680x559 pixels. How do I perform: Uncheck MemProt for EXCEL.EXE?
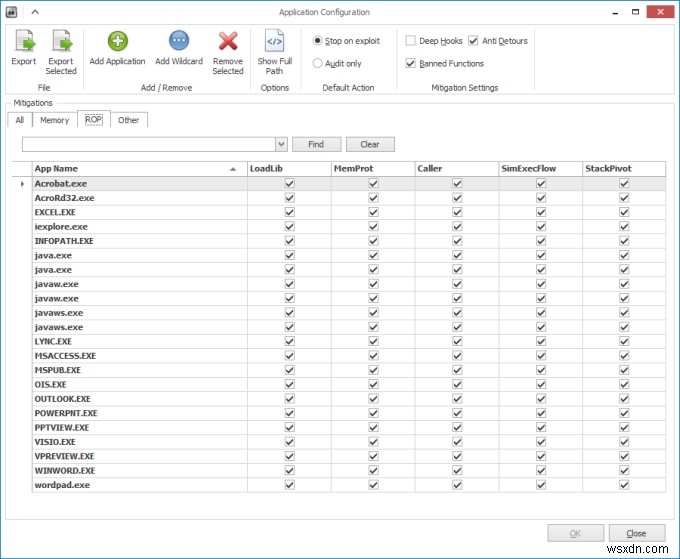point(373,212)
